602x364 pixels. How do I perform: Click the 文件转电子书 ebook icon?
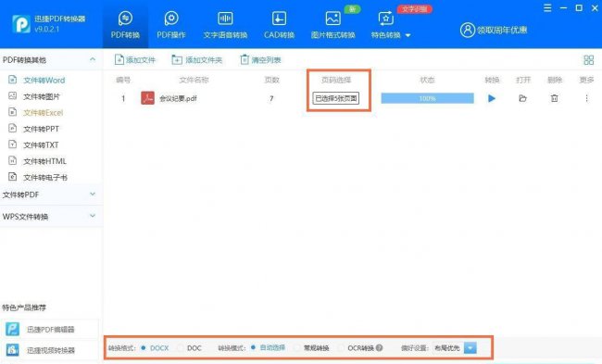(x=13, y=176)
